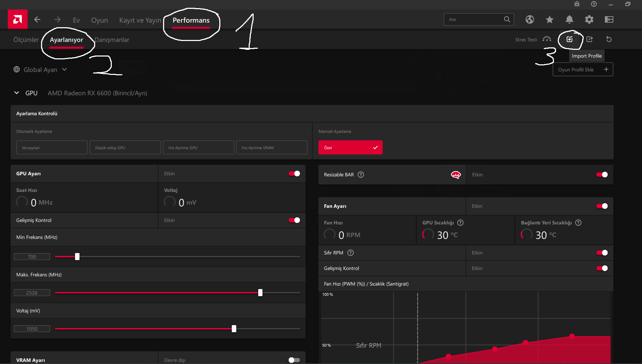642x364 pixels.
Task: Click the bug report icon
Action: [x=577, y=4]
